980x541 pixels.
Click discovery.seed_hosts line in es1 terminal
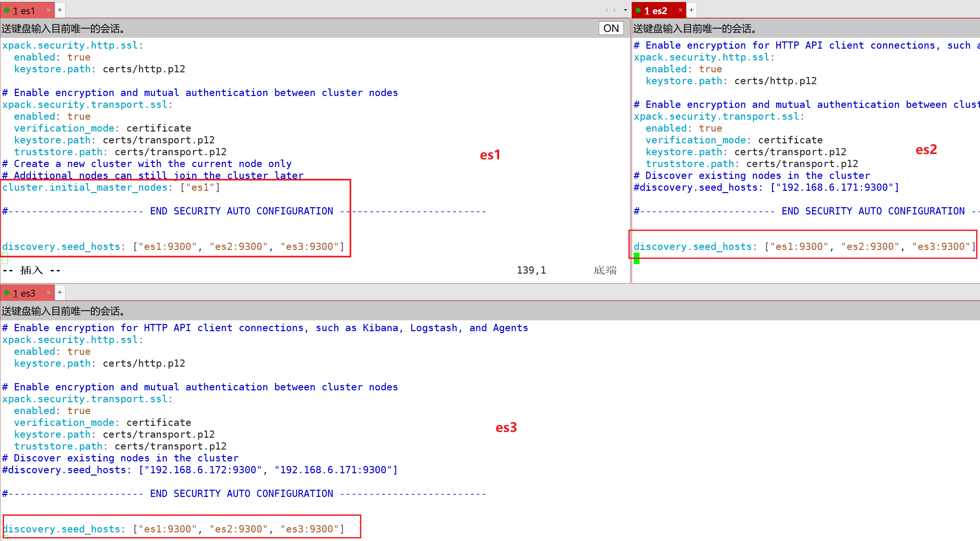pos(174,247)
